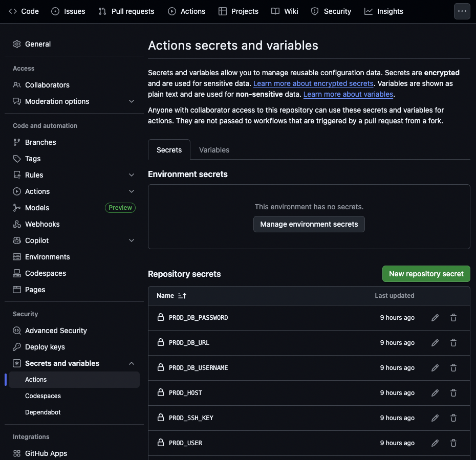Open Models settings with Preview badge

74,208
